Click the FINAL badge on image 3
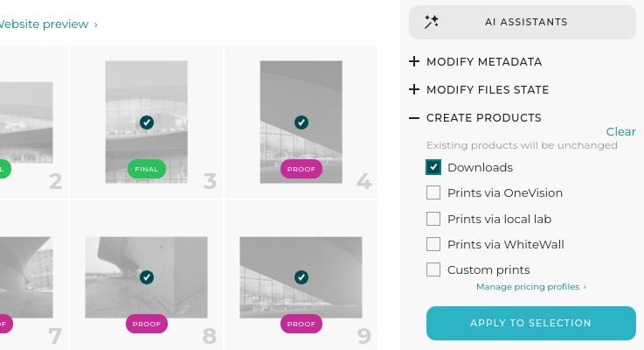 pos(147,169)
